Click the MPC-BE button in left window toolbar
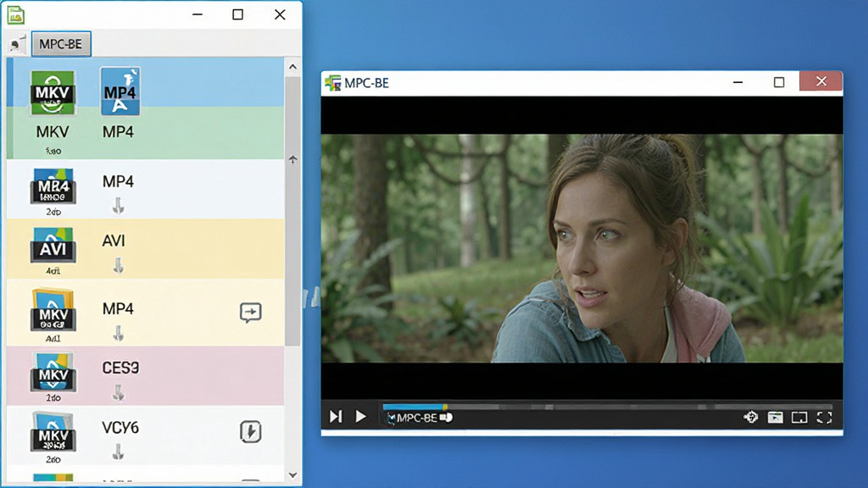This screenshot has width=868, height=488. [61, 44]
